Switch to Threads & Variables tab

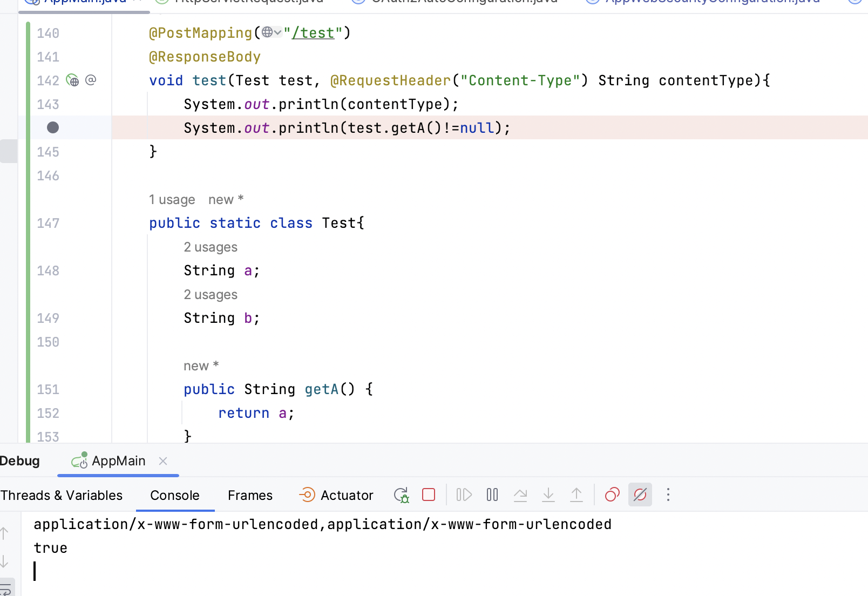pyautogui.click(x=61, y=495)
